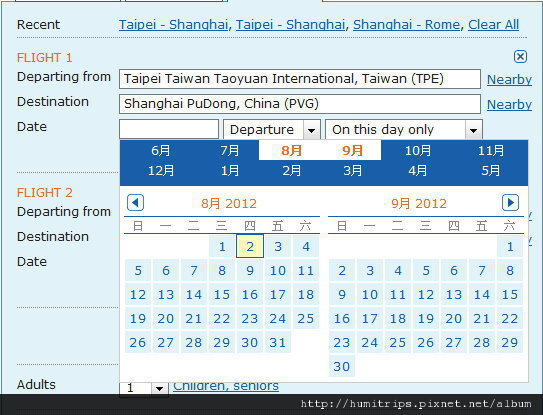Select August 18 in the calendar
The width and height of the screenshot is (543, 415).
[306, 294]
